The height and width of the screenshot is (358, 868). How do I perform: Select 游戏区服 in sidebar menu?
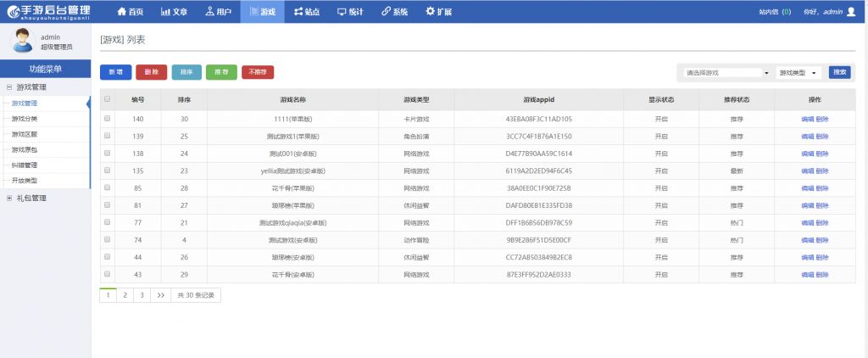point(25,134)
